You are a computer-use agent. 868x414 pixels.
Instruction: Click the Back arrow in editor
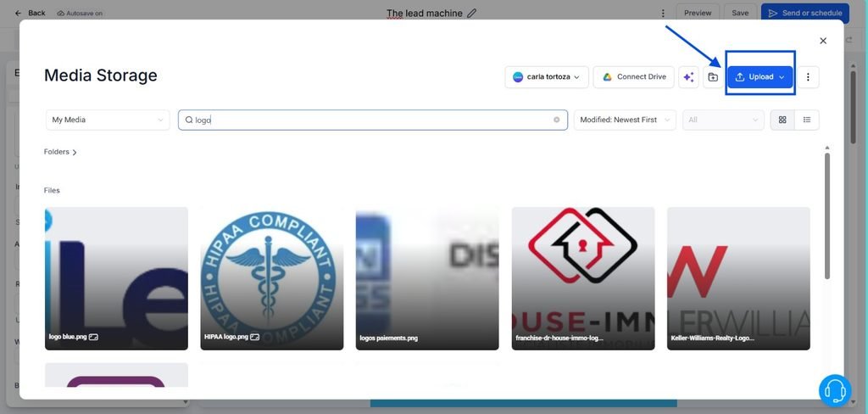click(x=19, y=14)
